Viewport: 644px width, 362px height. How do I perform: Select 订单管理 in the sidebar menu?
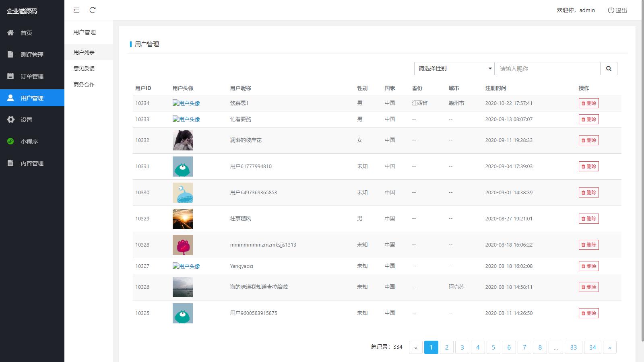click(x=32, y=76)
